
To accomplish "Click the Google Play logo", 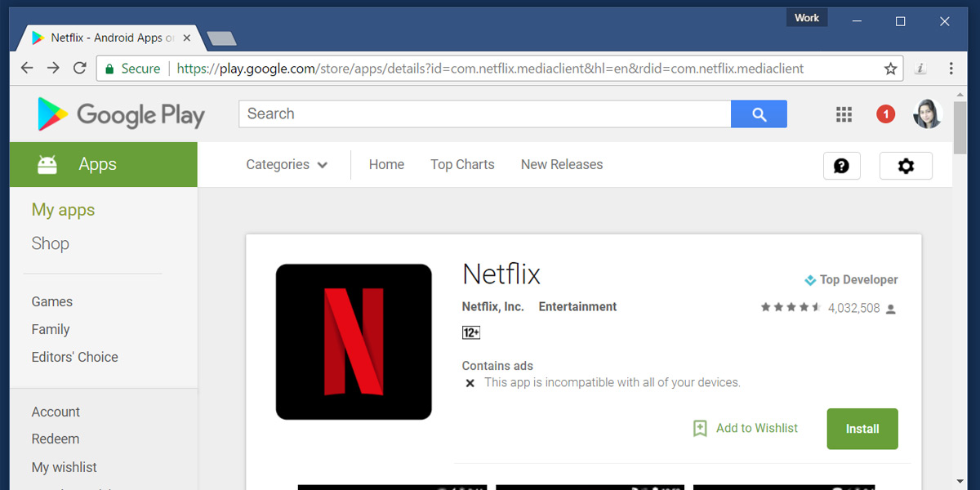I will click(121, 114).
